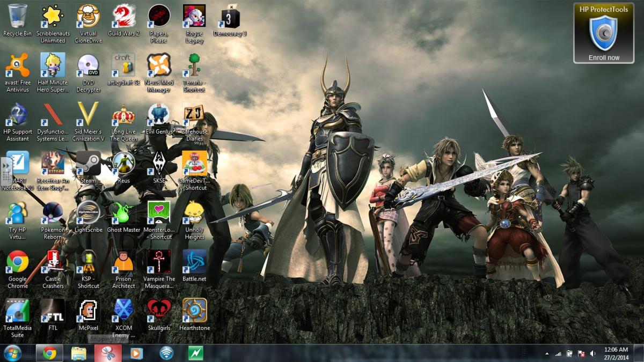Select the Google Chrome desktop icon
The image size is (644, 362).
(x=17, y=269)
